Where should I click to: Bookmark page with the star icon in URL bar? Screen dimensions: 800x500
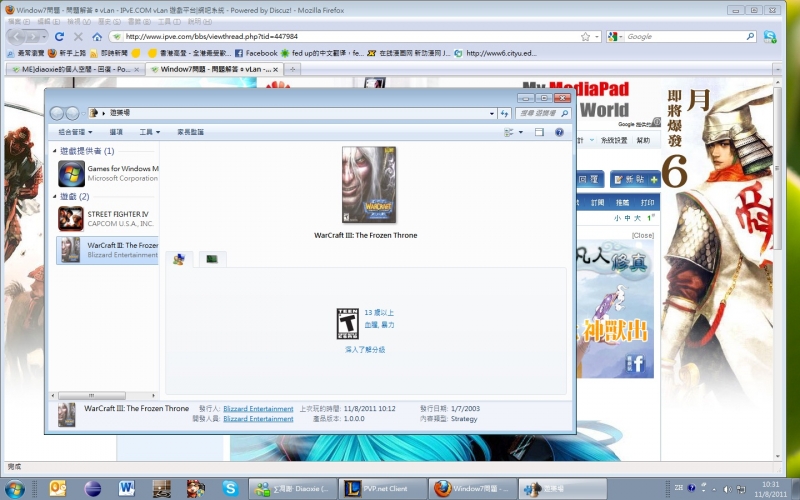[586, 37]
